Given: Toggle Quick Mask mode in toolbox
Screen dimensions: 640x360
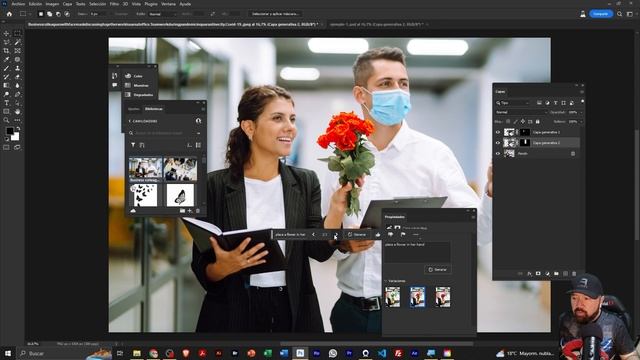Looking at the screenshot, I should (6, 147).
